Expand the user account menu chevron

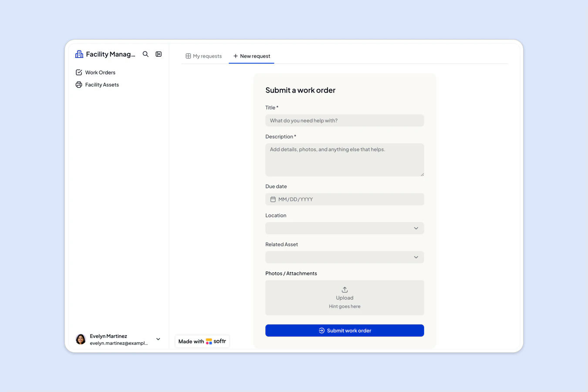pos(158,339)
